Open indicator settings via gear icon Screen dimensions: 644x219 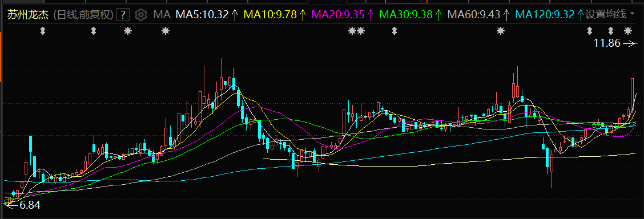pos(141,15)
